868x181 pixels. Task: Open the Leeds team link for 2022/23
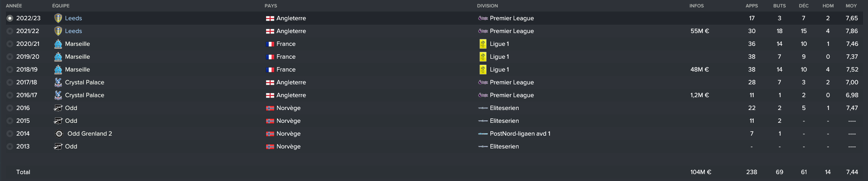click(x=73, y=18)
